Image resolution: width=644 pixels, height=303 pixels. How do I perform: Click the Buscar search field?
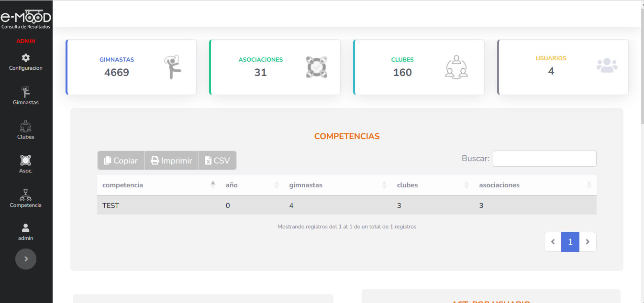[544, 159]
